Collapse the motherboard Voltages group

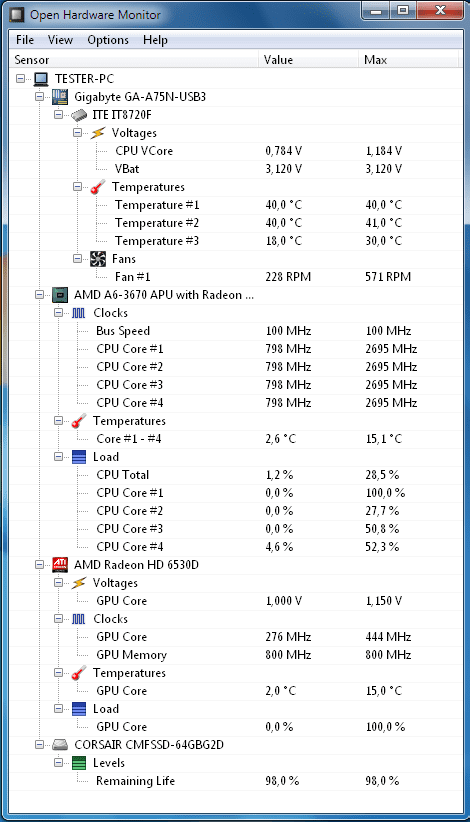(78, 133)
